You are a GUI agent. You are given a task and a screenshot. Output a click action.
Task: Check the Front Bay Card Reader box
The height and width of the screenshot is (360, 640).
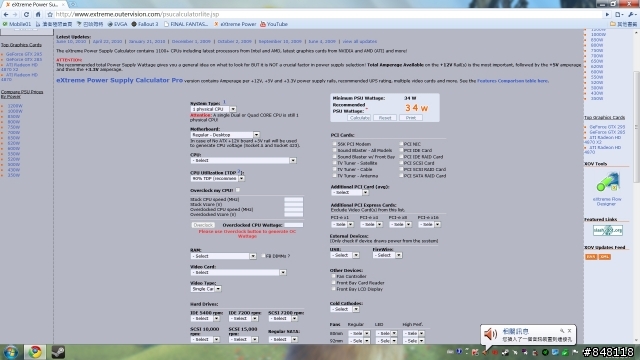click(333, 282)
